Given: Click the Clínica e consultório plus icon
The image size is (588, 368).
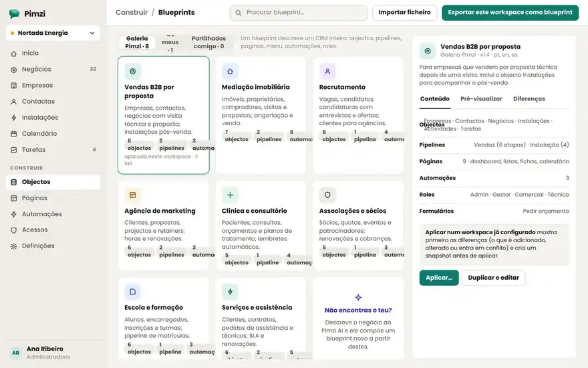Looking at the screenshot, I should pos(230,195).
